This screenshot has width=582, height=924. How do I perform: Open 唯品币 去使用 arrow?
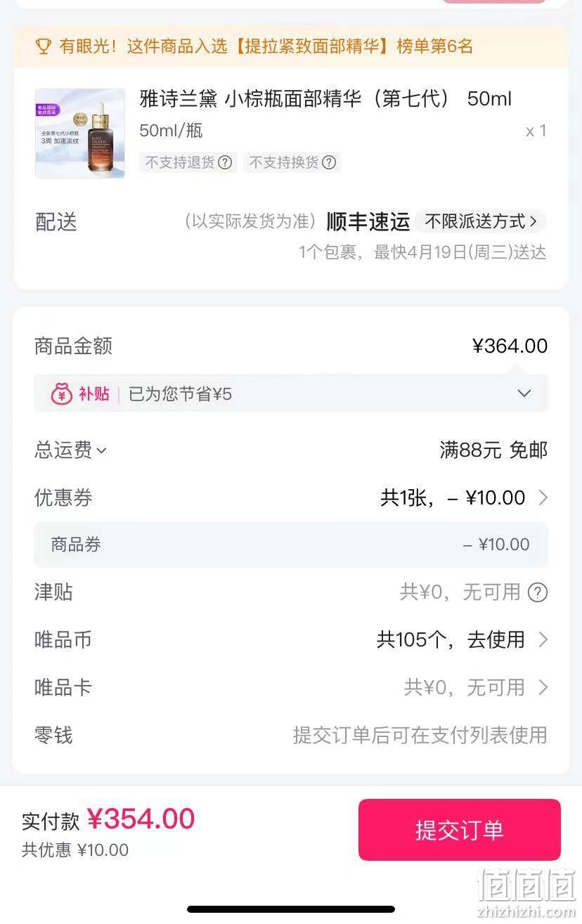point(543,639)
